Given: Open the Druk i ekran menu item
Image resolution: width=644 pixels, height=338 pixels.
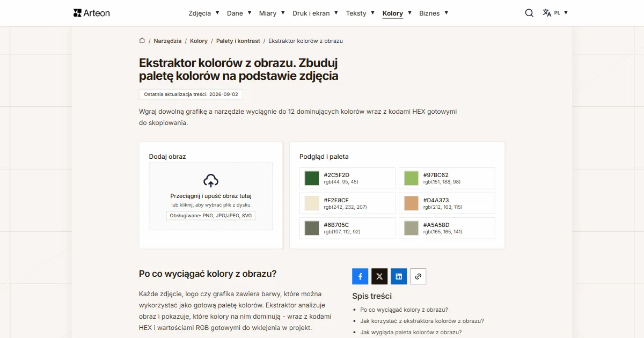Looking at the screenshot, I should (x=311, y=13).
